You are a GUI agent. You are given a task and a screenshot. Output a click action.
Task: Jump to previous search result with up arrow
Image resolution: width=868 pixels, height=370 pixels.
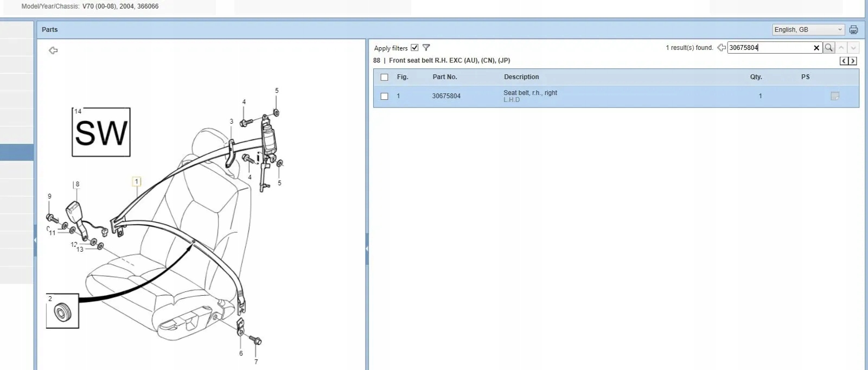tap(841, 48)
